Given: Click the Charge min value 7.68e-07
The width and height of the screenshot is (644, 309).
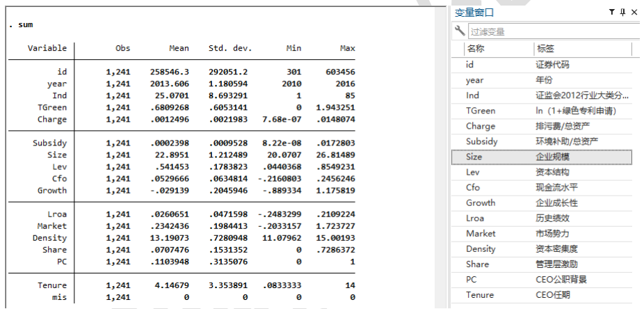Looking at the screenshot, I should 282,120.
